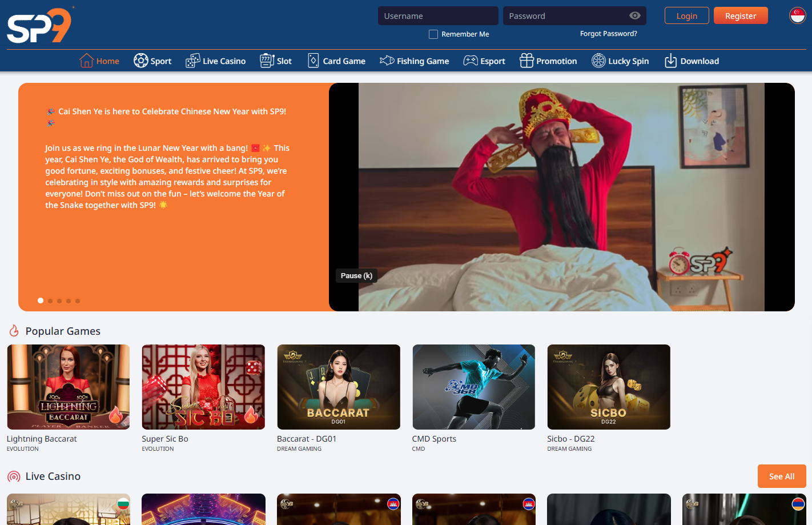812x525 pixels.
Task: Click the Forgot Password link
Action: click(608, 34)
